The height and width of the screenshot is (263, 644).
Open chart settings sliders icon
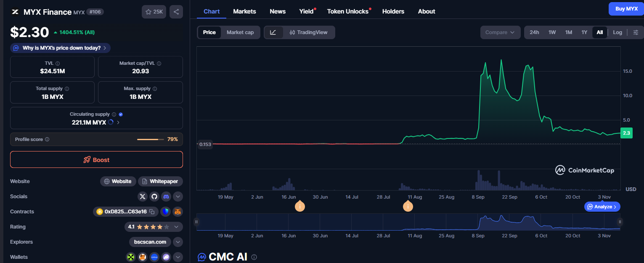[636, 32]
